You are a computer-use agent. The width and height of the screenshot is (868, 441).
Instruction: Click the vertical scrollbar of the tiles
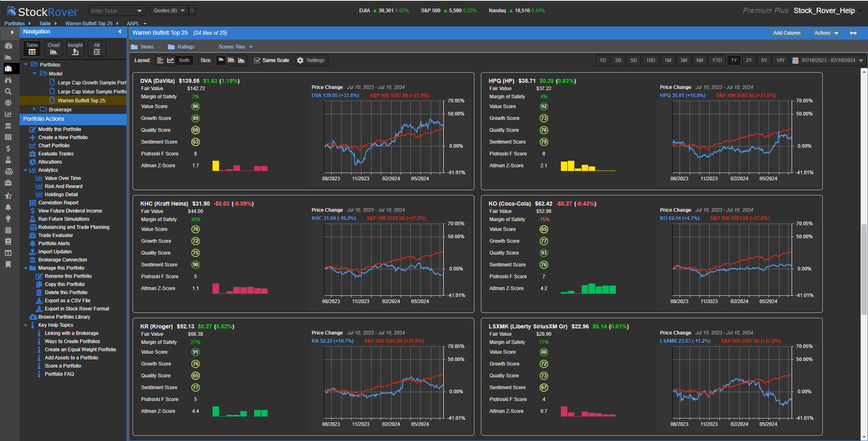click(x=864, y=269)
